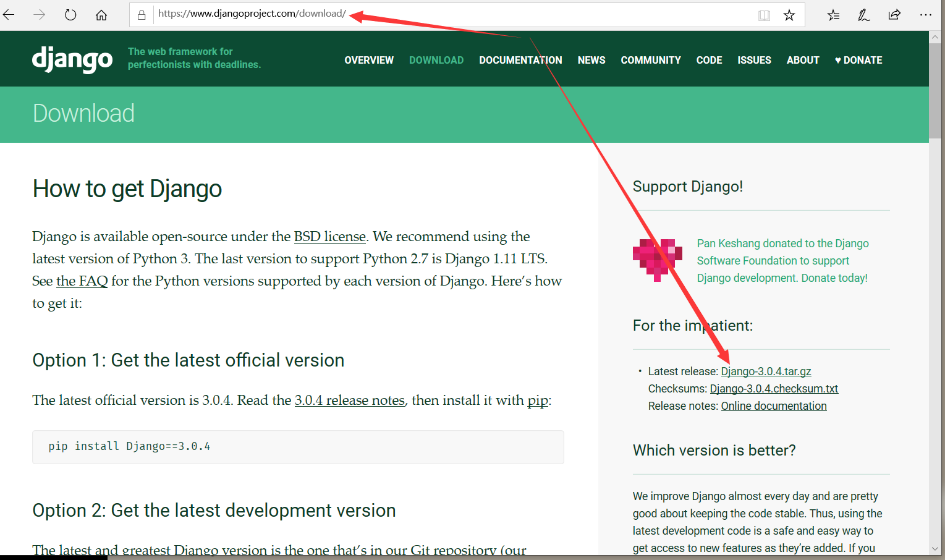This screenshot has height=560, width=945.
Task: Open the browser settings ellipsis menu
Action: tap(925, 15)
